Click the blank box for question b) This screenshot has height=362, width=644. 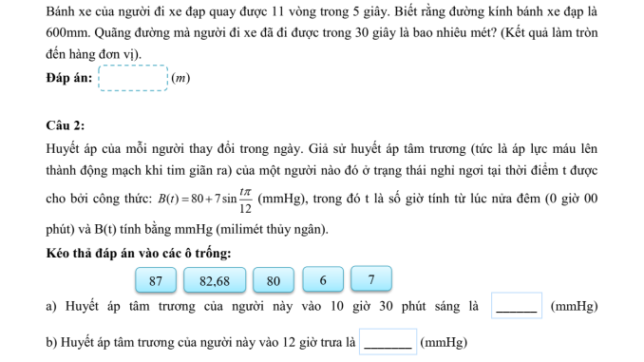[388, 341]
